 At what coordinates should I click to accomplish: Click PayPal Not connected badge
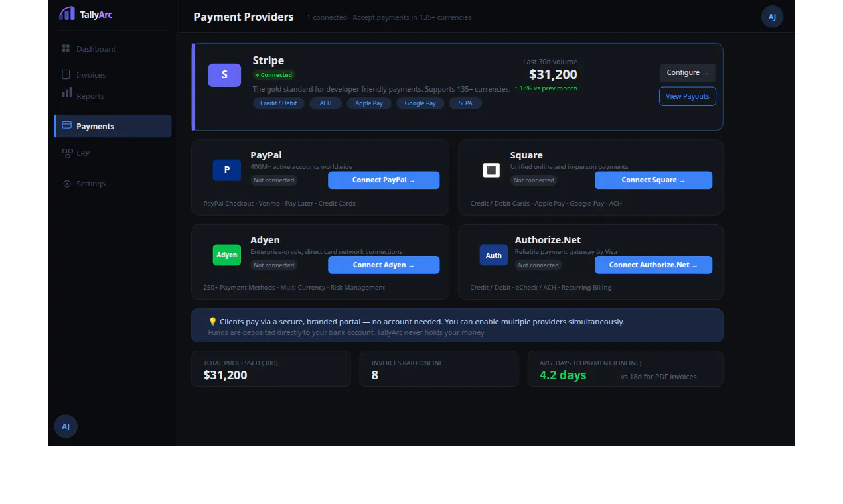click(x=273, y=180)
